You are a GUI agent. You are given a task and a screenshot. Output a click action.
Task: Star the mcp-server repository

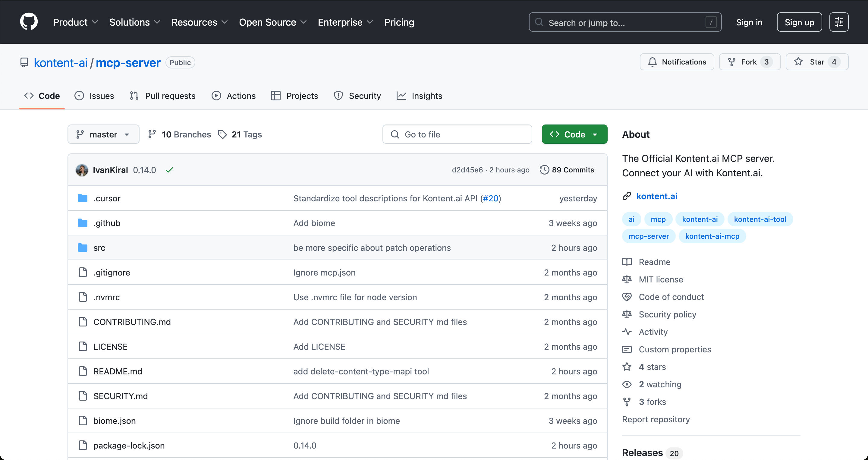(x=817, y=62)
